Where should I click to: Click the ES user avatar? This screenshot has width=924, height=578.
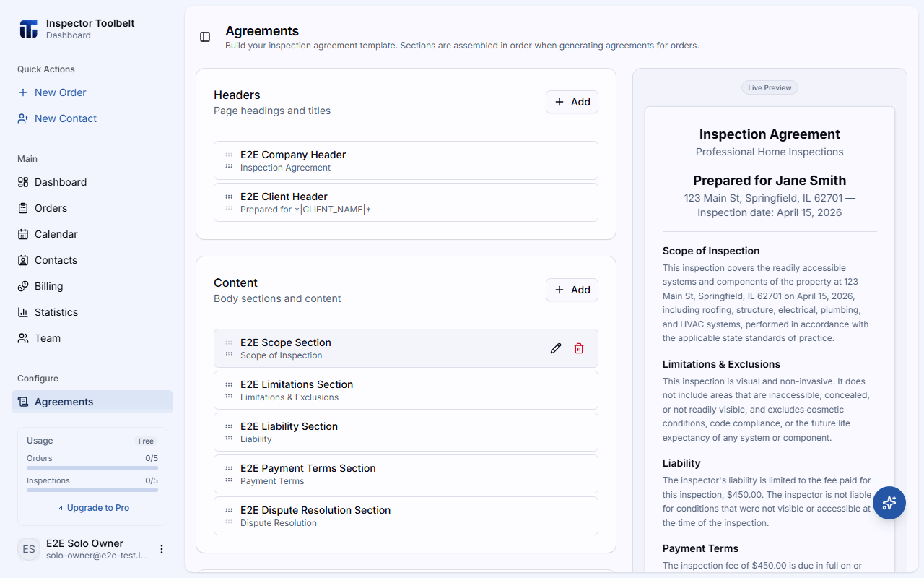click(29, 549)
